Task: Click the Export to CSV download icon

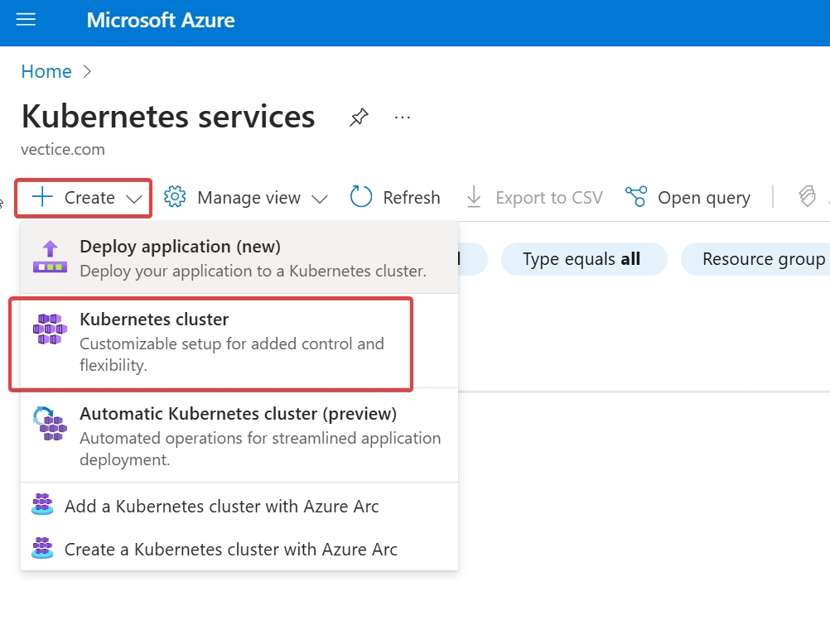Action: tap(474, 197)
